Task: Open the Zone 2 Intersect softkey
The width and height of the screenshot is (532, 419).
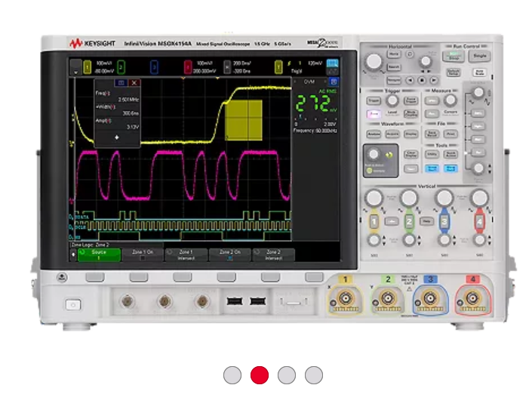Action: pyautogui.click(x=273, y=254)
